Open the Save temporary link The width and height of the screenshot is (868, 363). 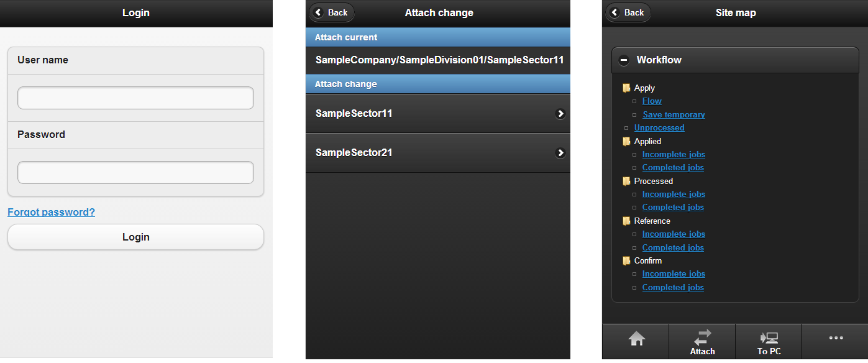(674, 115)
